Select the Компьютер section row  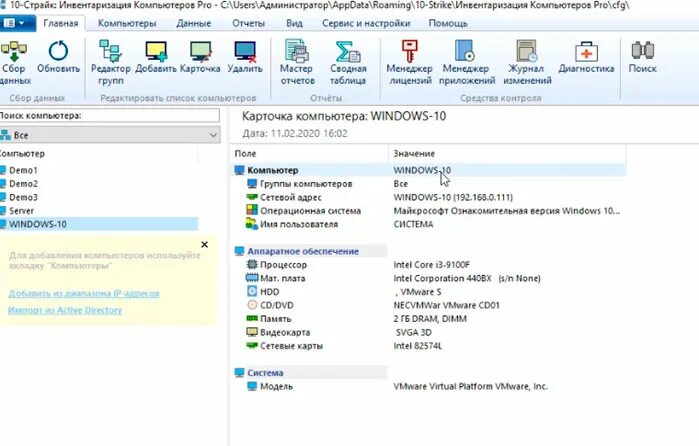[x=430, y=170]
